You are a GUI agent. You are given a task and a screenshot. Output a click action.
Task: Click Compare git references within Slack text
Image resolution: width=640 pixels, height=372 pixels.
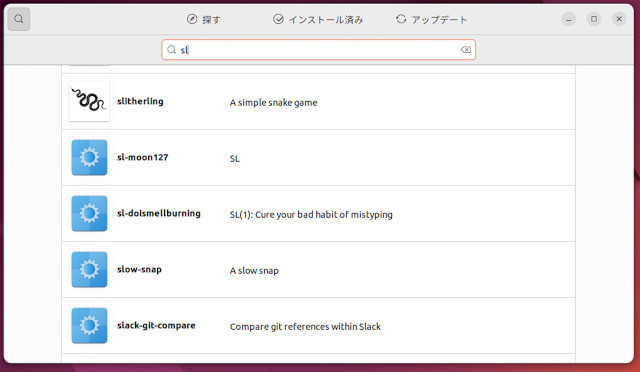pos(305,327)
